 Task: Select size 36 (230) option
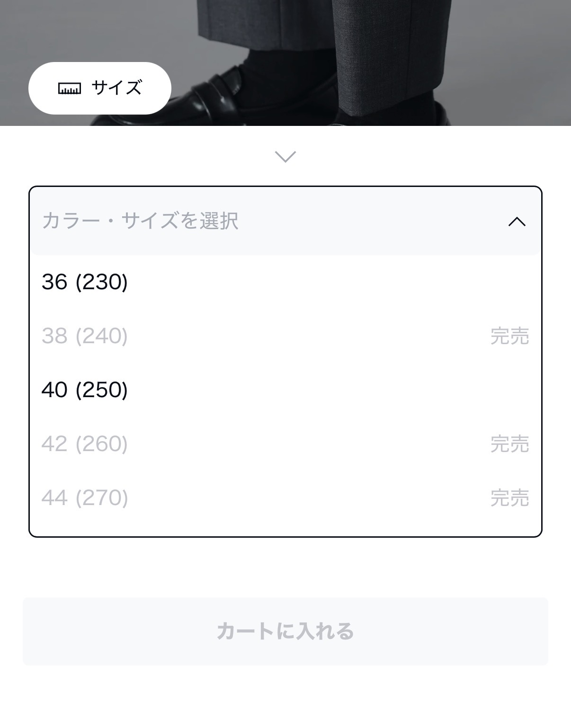(85, 282)
